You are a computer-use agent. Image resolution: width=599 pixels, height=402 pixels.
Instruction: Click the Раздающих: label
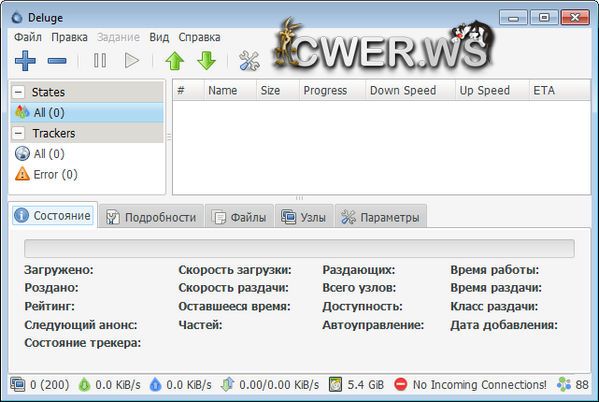[x=359, y=270]
